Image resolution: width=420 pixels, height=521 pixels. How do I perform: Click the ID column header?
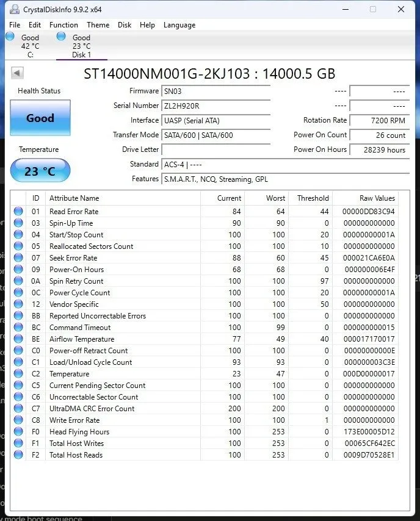pyautogui.click(x=35, y=198)
